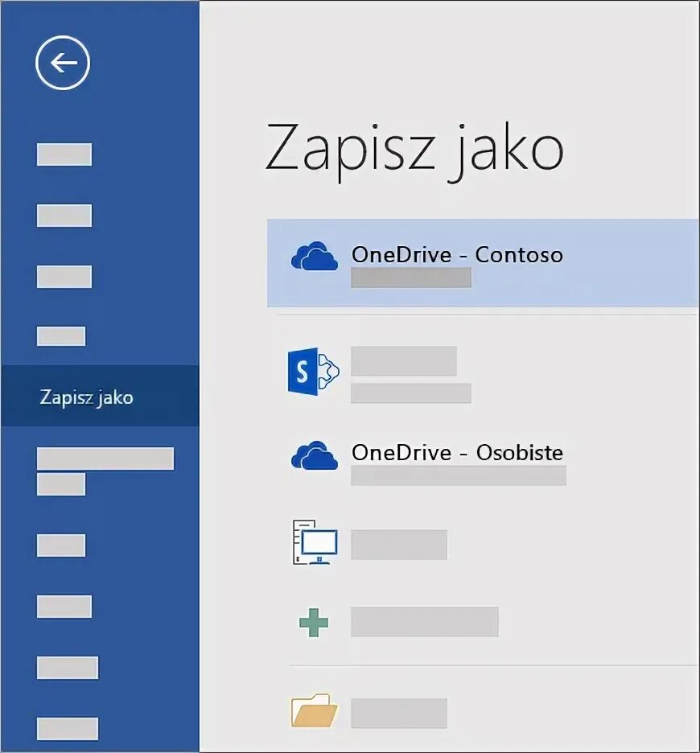Click the OneDrive - Osobiste label

point(457,452)
